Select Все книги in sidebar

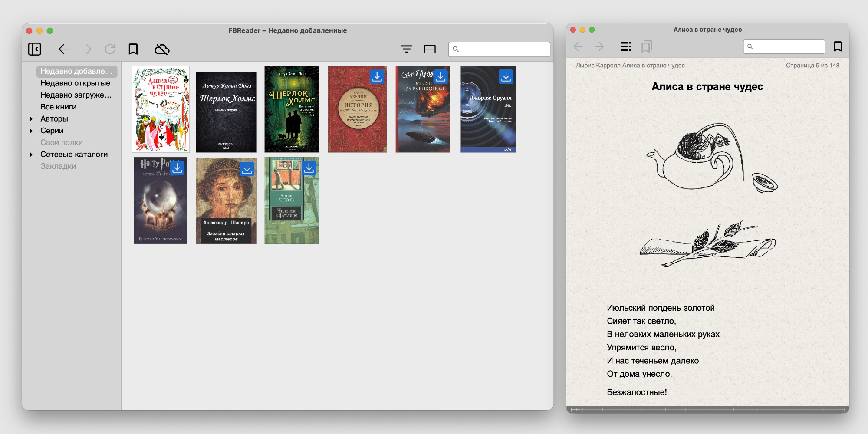pos(58,107)
